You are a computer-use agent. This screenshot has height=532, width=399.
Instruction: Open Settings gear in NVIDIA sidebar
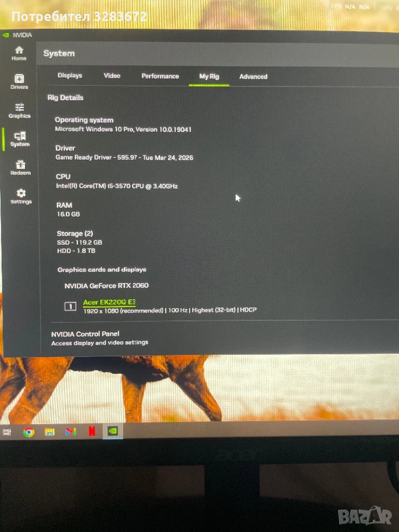(x=21, y=196)
